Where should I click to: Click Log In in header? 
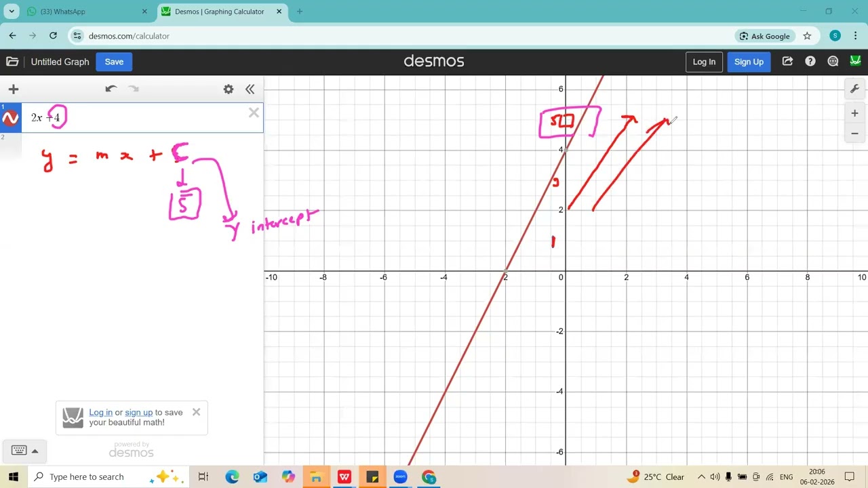704,62
